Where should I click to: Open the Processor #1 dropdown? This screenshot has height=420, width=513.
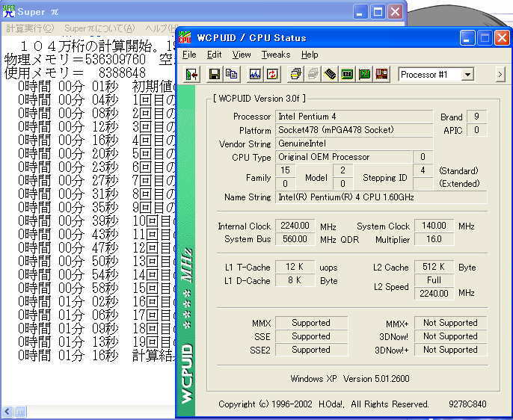pyautogui.click(x=468, y=75)
